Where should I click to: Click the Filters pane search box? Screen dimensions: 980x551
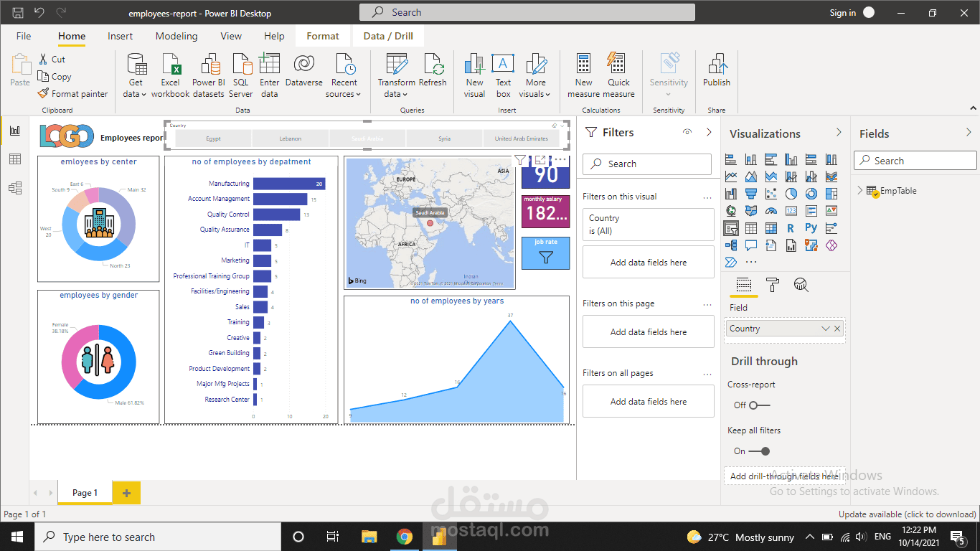click(647, 164)
